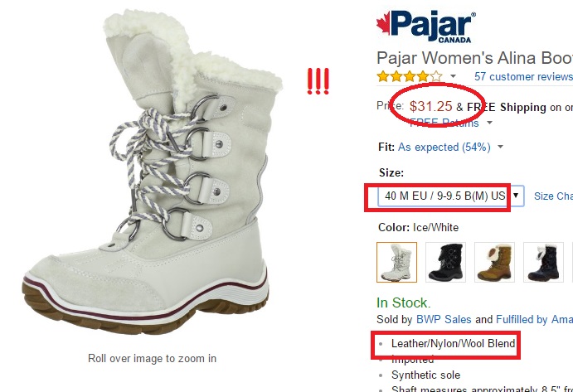The width and height of the screenshot is (573, 392).
Task: Click the Pajar Women's Alina Boot title
Action: click(x=474, y=58)
